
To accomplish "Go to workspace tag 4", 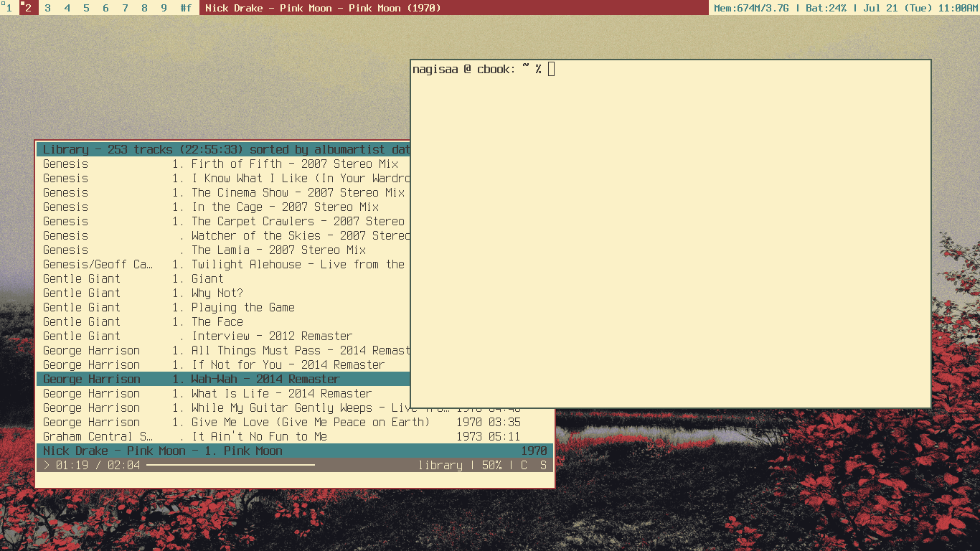I will 67,8.
